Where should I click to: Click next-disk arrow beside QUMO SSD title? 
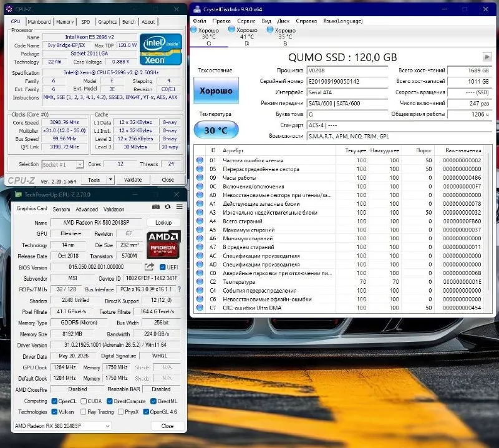(487, 57)
